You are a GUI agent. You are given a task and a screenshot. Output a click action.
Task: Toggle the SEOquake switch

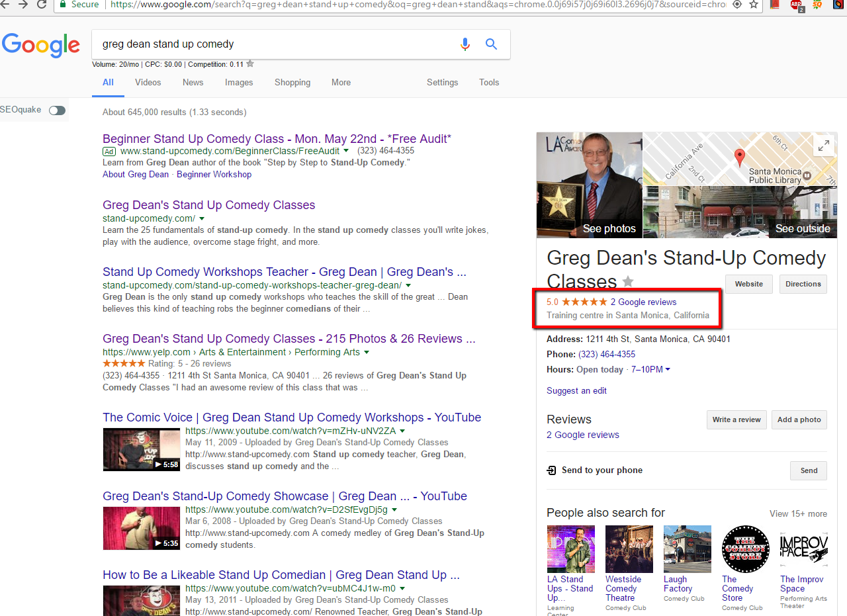57,110
